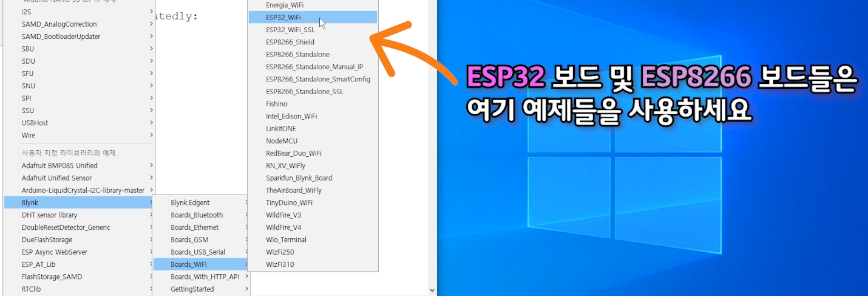Open the Wio_Terminal example
Image resolution: width=868 pixels, height=296 pixels.
313,239
